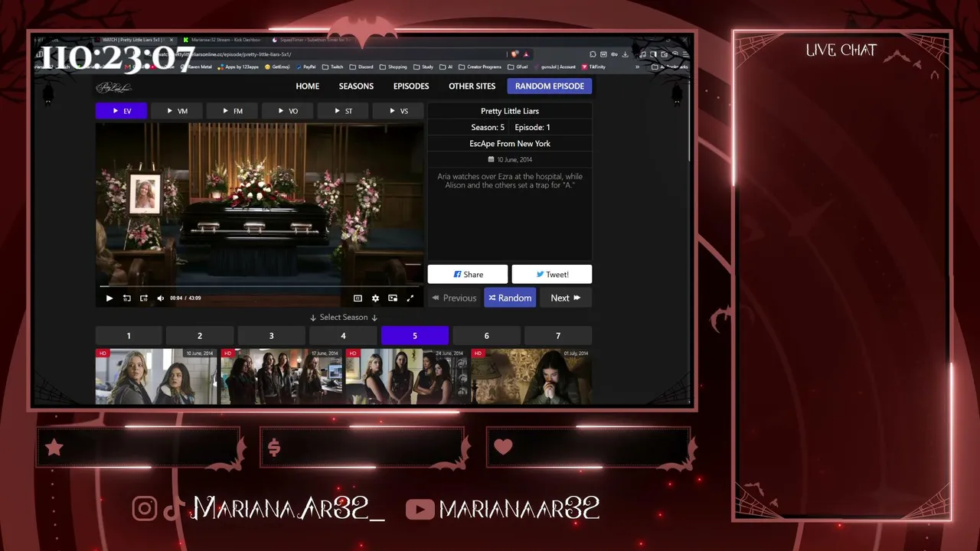Enter fullscreen video mode
This screenshot has height=551, width=980.
pos(410,298)
